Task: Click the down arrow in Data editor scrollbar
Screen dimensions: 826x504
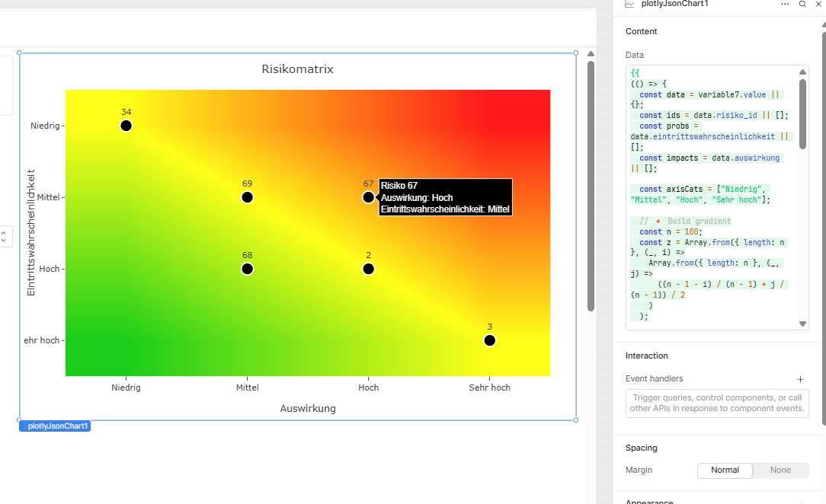Action: pyautogui.click(x=802, y=324)
